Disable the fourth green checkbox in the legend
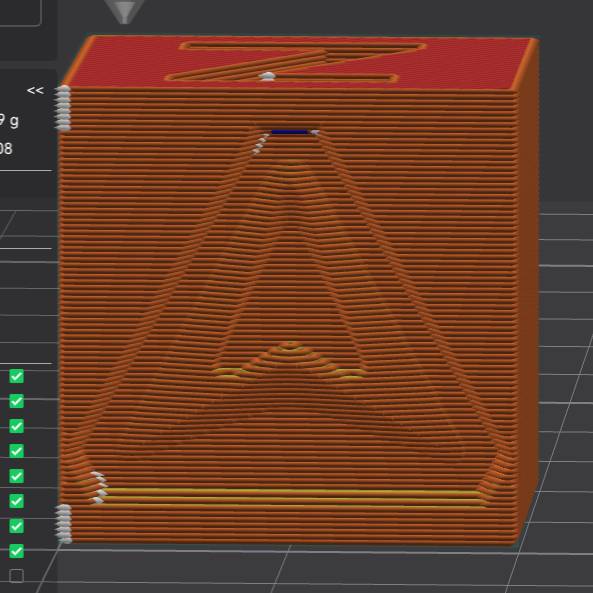Image resolution: width=593 pixels, height=593 pixels. [16, 451]
